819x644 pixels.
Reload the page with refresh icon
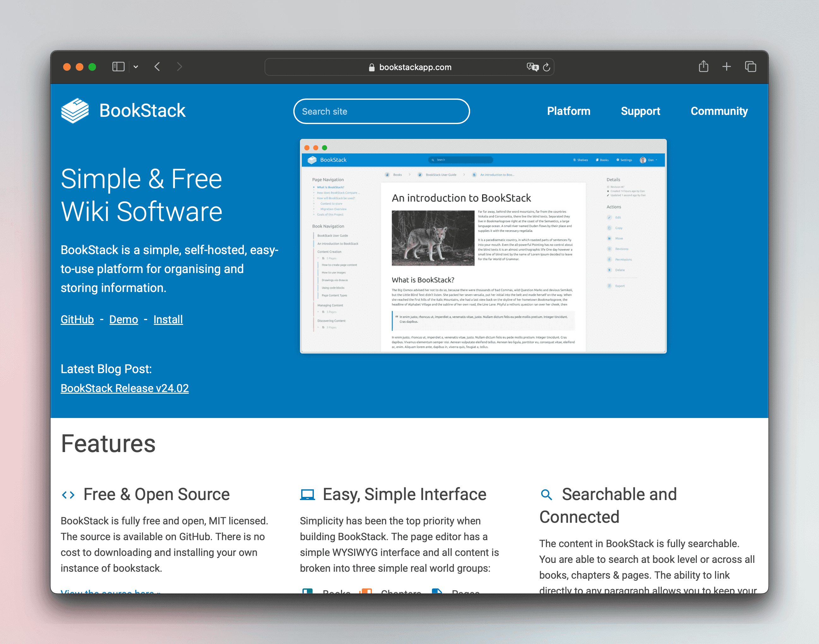coord(547,67)
